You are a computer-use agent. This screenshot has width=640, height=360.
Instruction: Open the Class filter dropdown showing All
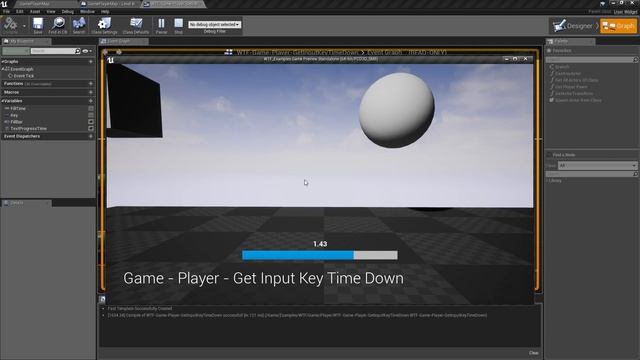(598, 165)
